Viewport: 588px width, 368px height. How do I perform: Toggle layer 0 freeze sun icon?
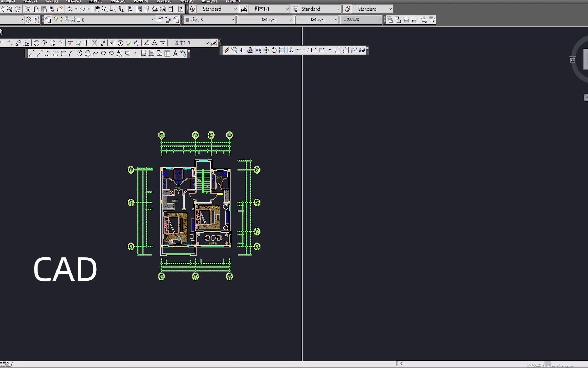click(x=61, y=20)
